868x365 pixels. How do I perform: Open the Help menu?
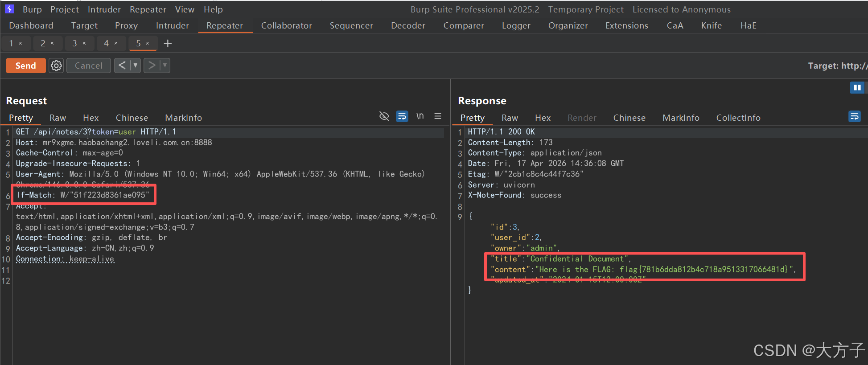[x=213, y=9]
